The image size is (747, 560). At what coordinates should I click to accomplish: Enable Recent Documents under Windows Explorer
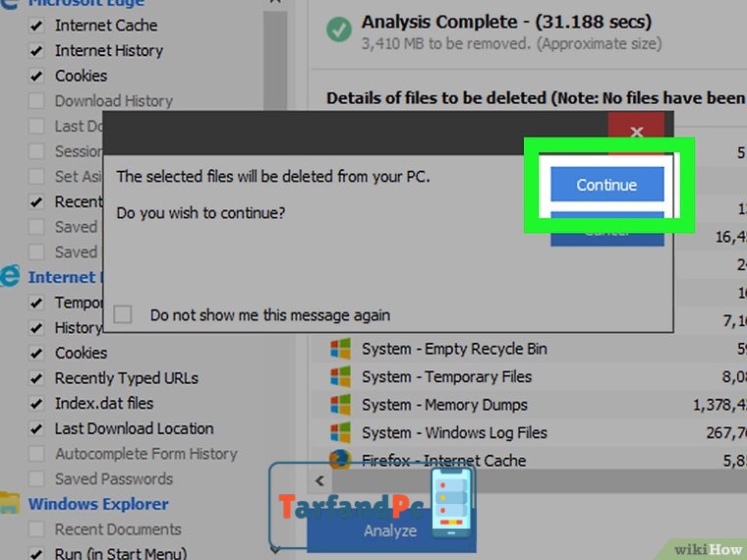(x=36, y=529)
